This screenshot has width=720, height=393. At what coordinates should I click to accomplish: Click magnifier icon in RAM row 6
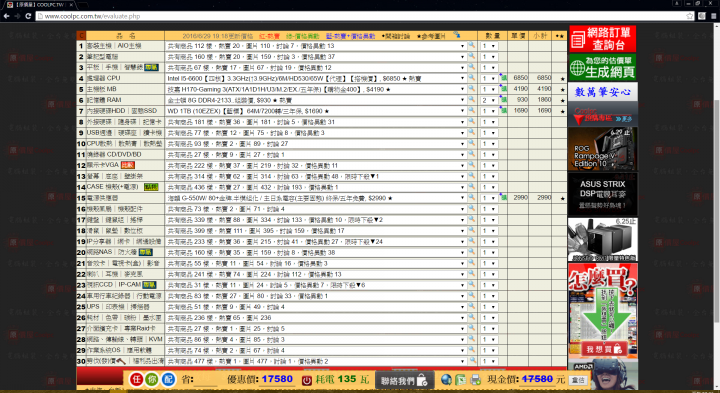click(472, 100)
